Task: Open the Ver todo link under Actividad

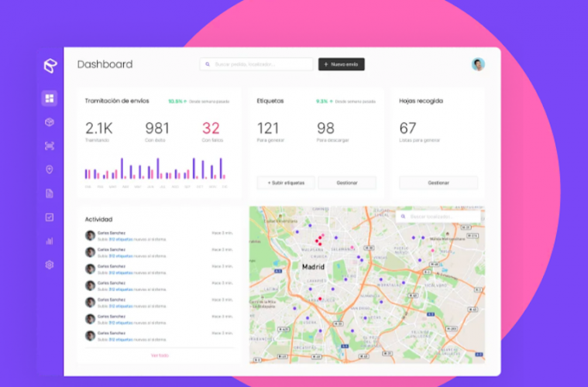Action: (x=160, y=355)
